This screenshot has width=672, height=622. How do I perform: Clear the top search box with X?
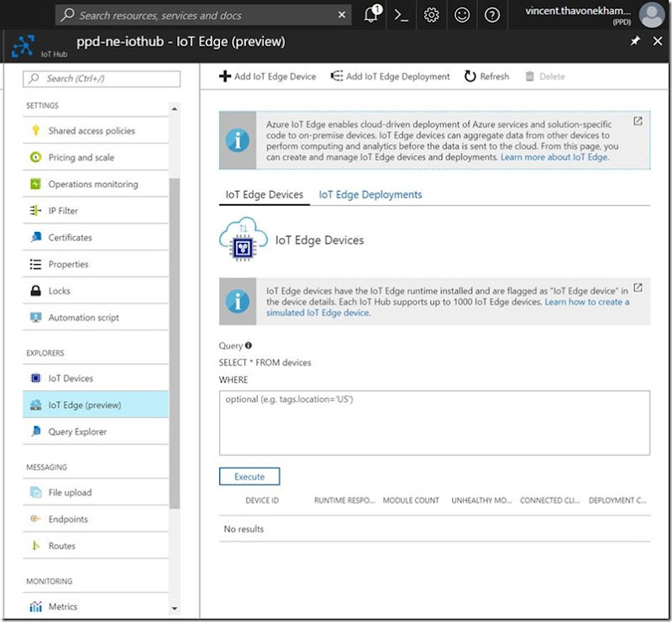(342, 15)
